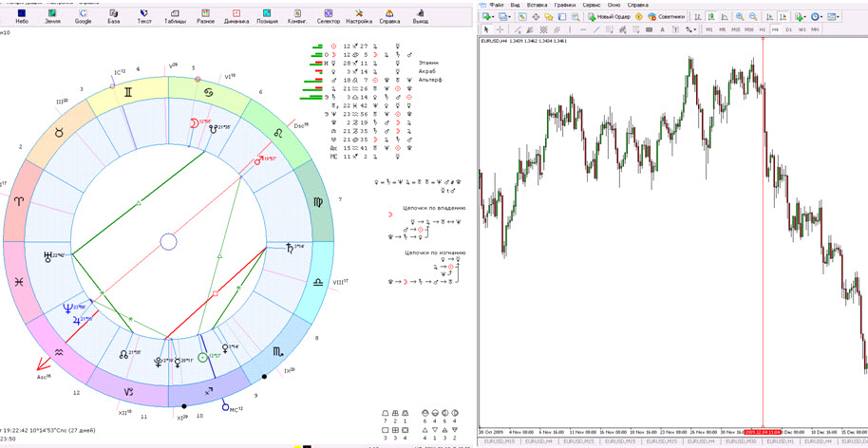Screen dimensions: 868x448
Task: Toggle the Советники auto-trading button
Action: point(667,16)
